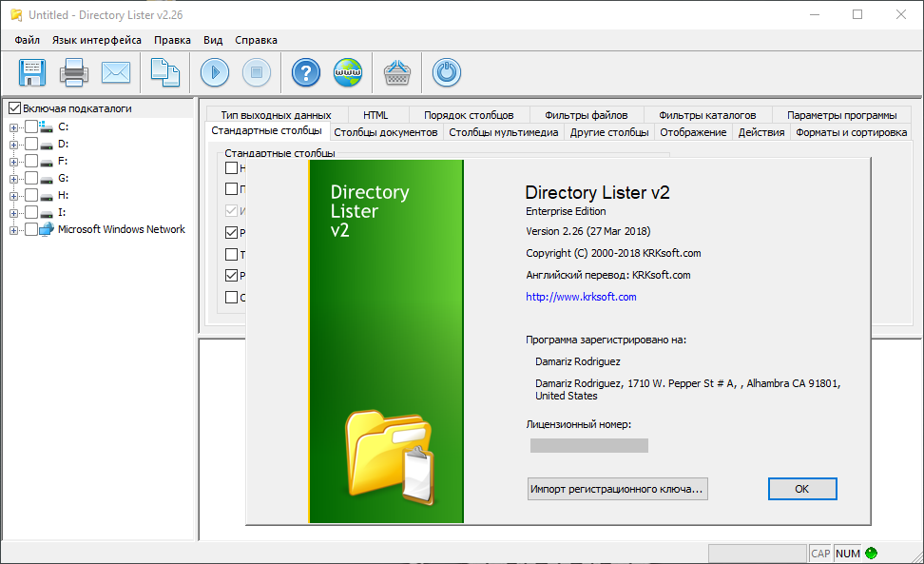Click the WWW globe toolbar icon
Image resolution: width=924 pixels, height=564 pixels.
(348, 72)
